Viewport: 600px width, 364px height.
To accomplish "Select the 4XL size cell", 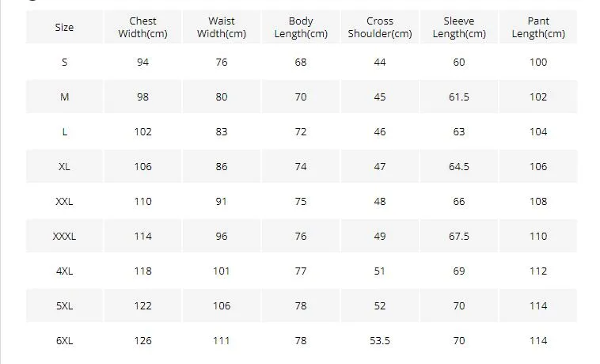I will (64, 271).
